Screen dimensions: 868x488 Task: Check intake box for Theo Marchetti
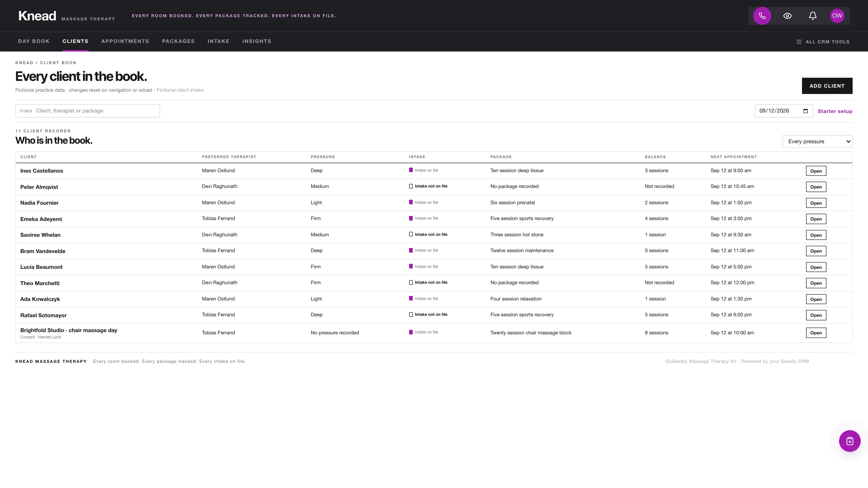[411, 283]
